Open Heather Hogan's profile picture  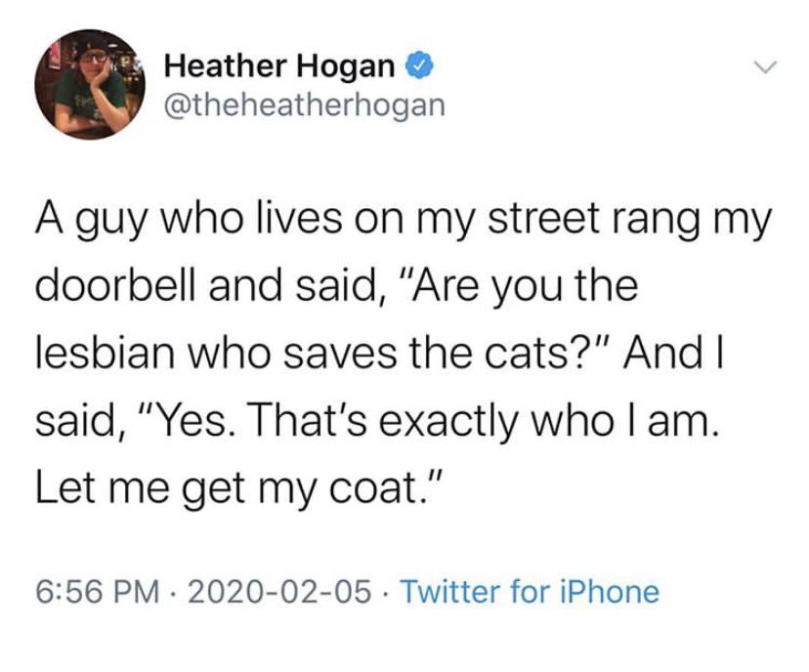[x=90, y=84]
